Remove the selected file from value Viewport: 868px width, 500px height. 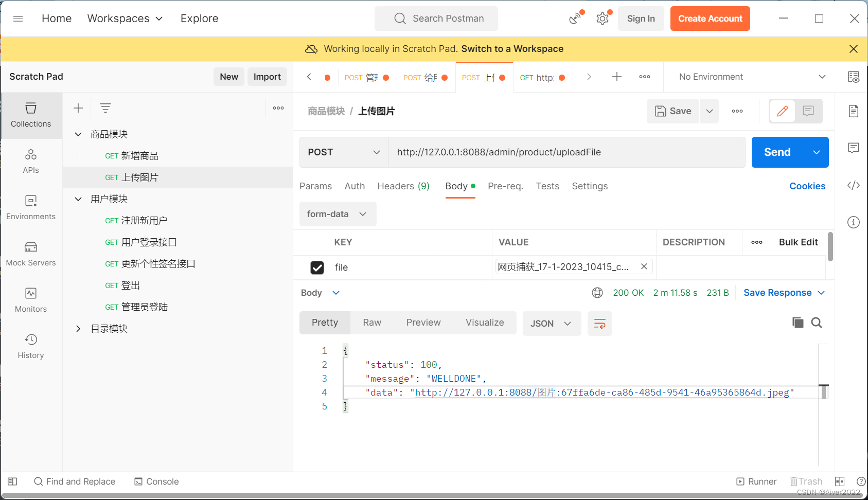[x=644, y=266]
